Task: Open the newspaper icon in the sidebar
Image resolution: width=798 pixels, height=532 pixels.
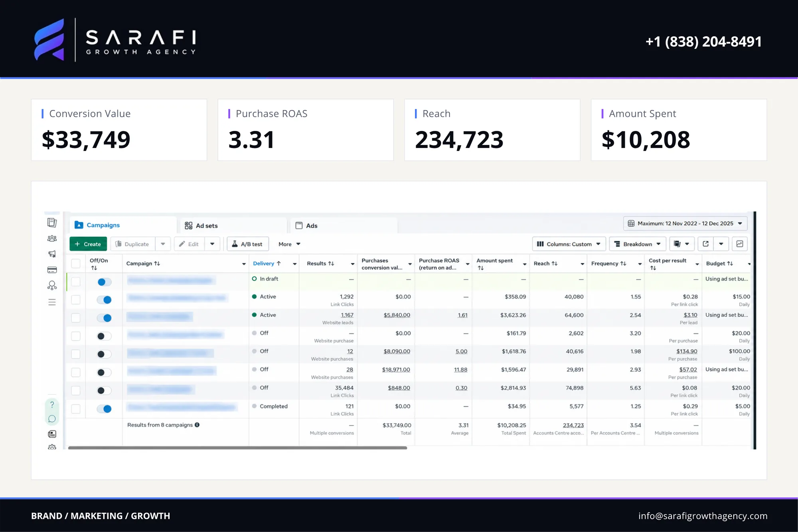Action: point(52,434)
